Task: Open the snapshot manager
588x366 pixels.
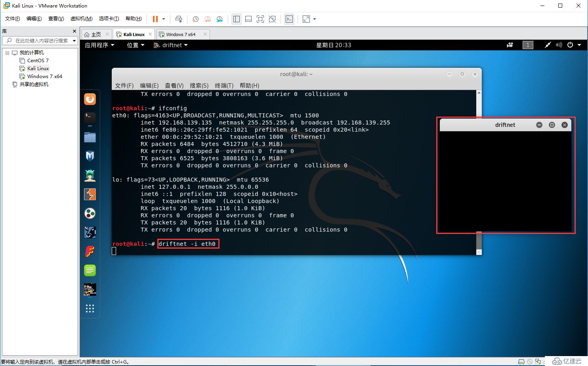Action: coord(220,19)
